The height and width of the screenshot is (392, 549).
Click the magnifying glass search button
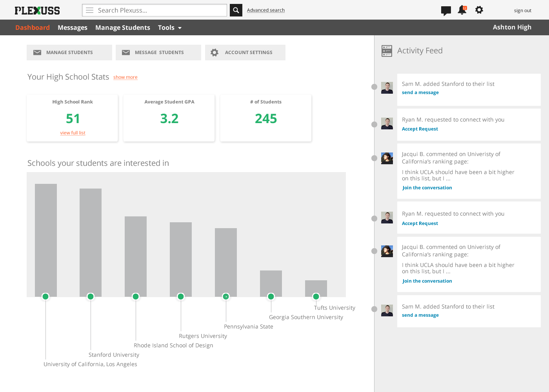click(236, 10)
